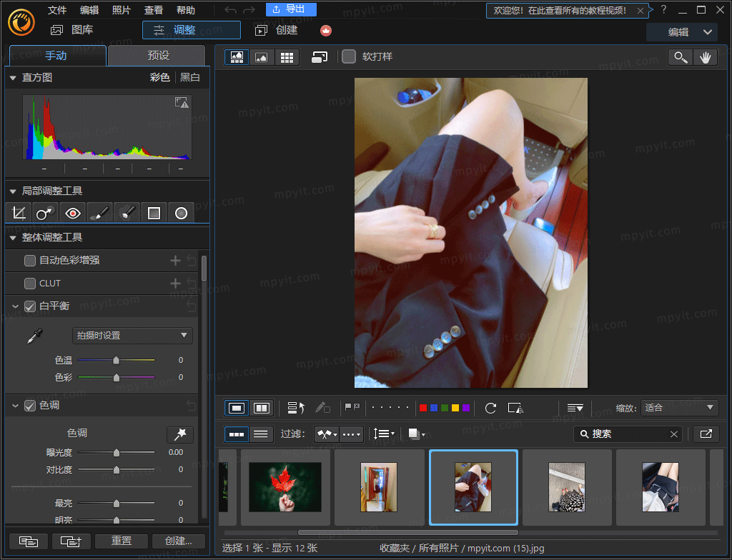The width and height of the screenshot is (732, 560).
Task: Click the 创建... button
Action: tap(179, 541)
